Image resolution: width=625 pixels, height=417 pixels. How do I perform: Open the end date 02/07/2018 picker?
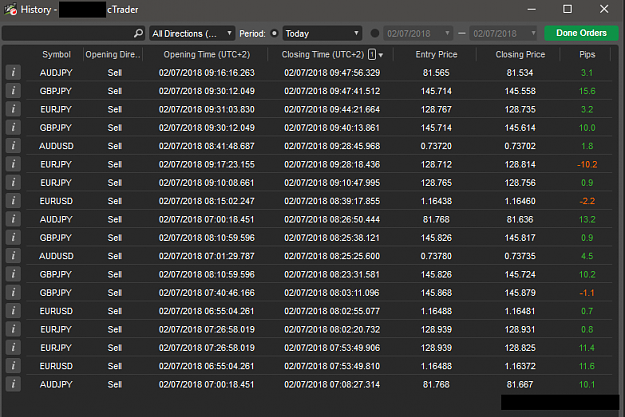pyautogui.click(x=504, y=33)
